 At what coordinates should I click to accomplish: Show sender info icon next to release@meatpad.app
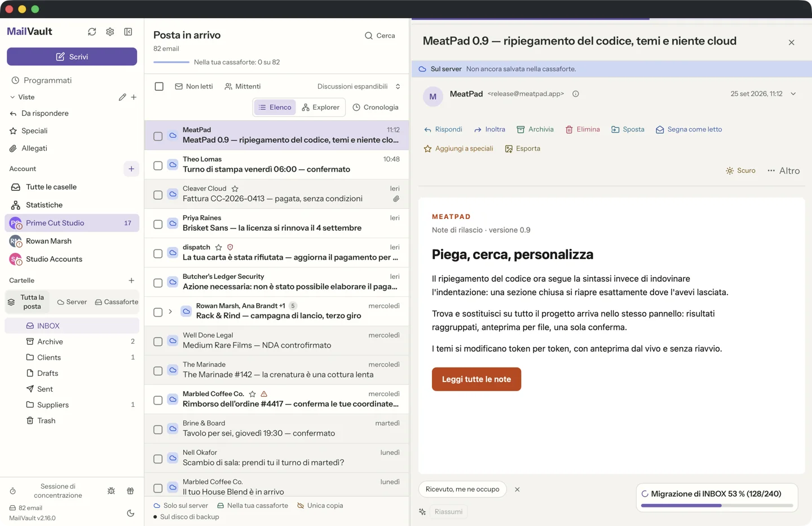tap(576, 94)
